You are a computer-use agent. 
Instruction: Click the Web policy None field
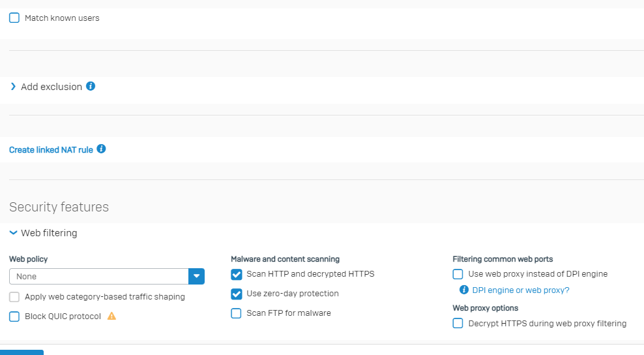(x=98, y=277)
